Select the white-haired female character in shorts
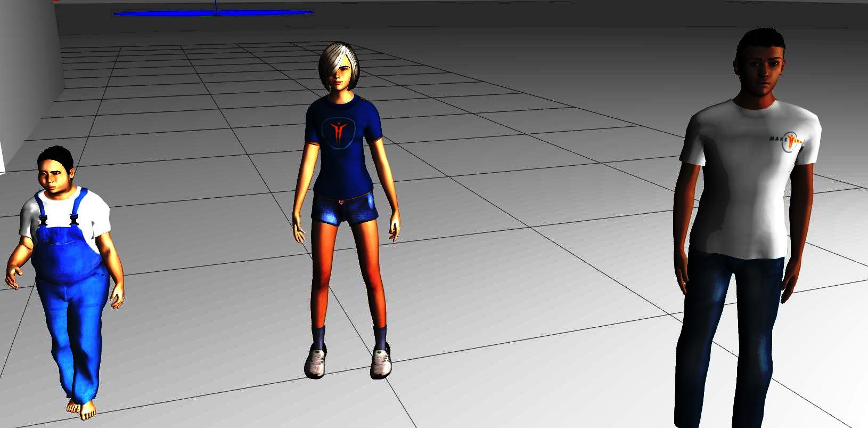This screenshot has height=428, width=868. (x=345, y=211)
